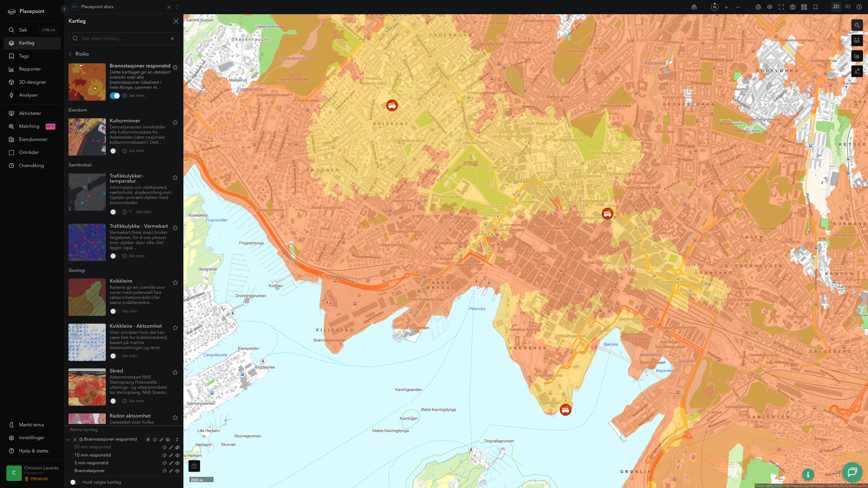This screenshot has width=868, height=488.
Task: Open the Kvikkleire layer thumbnail
Action: (87, 297)
